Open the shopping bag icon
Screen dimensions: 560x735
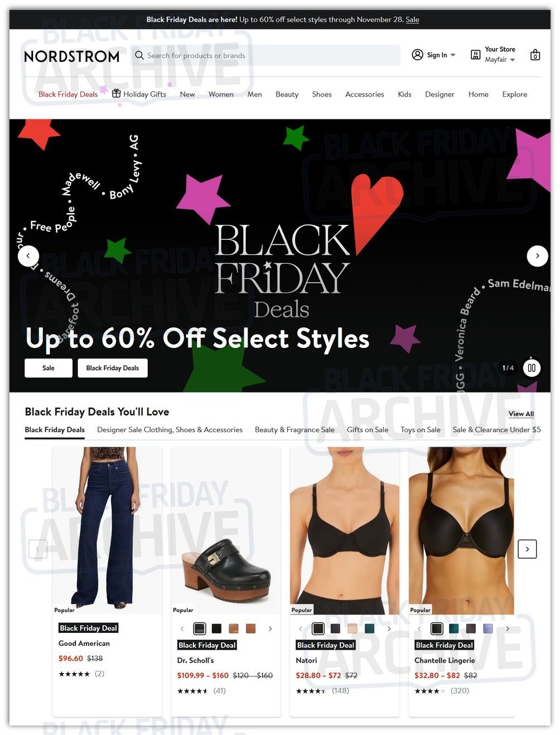535,55
